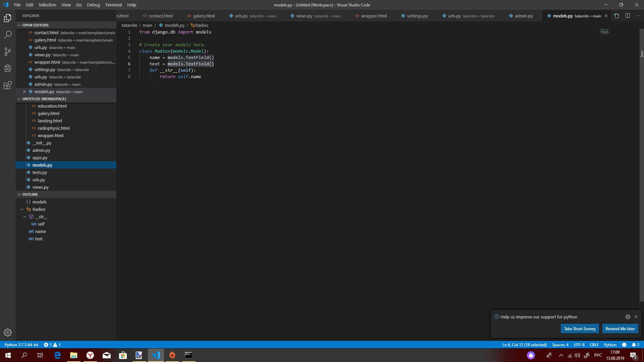Open the Explorer view in activity bar
Viewport: 644px width, 362px height.
click(x=8, y=18)
